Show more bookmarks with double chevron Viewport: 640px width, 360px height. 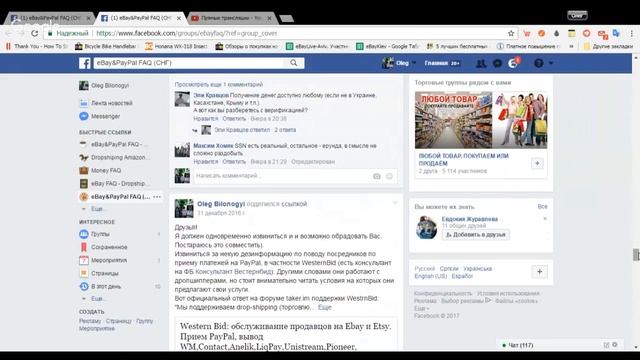pyautogui.click(x=571, y=46)
